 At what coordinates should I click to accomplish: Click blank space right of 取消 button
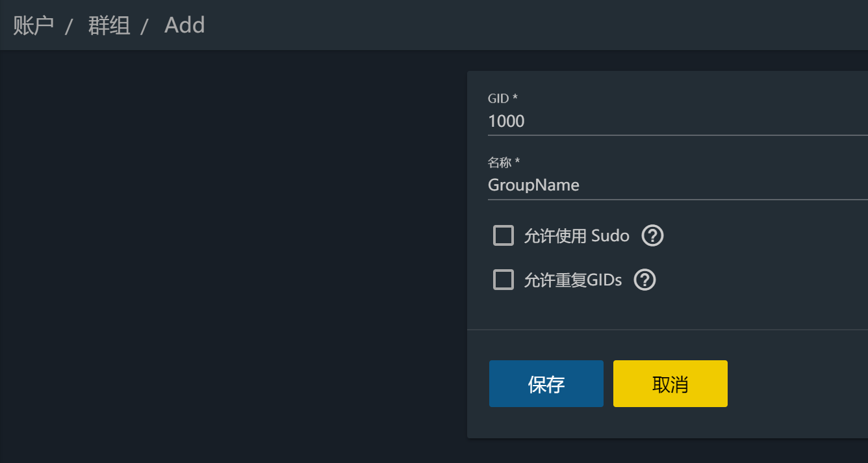tap(799, 384)
